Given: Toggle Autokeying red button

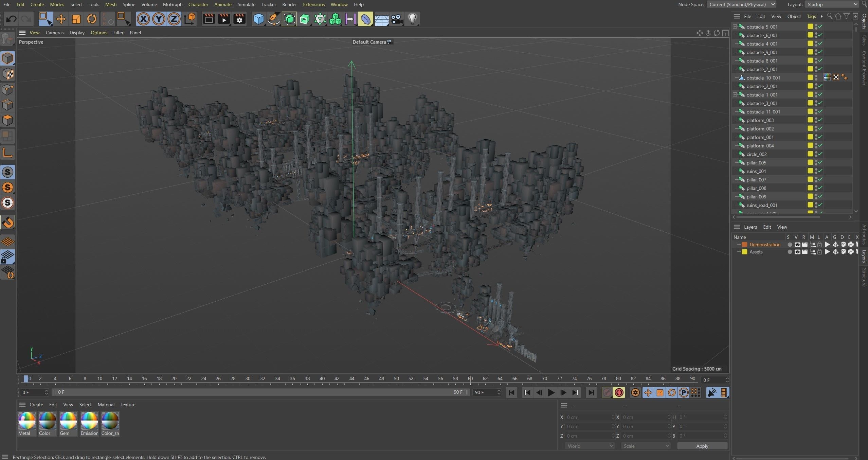Looking at the screenshot, I should pos(619,393).
